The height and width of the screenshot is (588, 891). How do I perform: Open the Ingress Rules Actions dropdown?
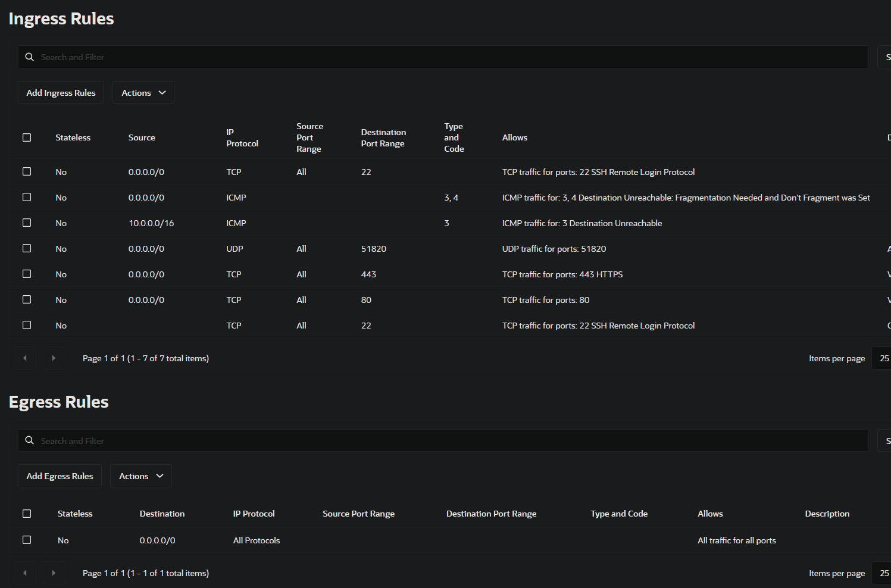coord(143,92)
